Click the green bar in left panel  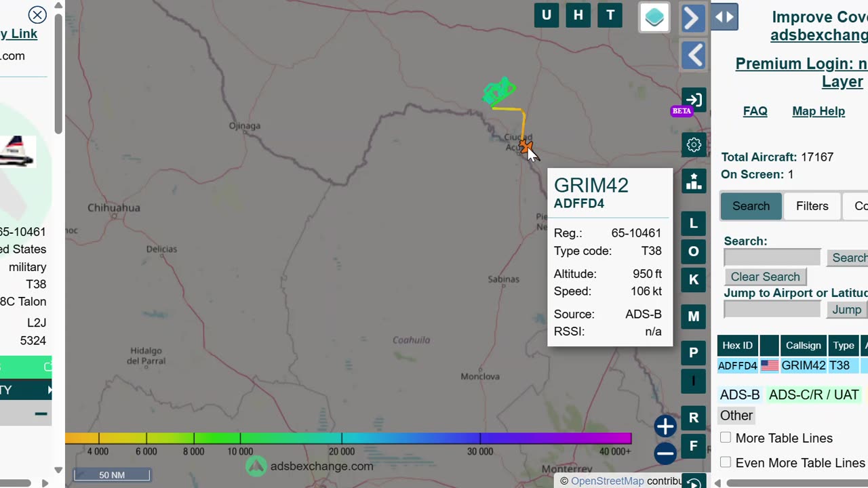pos(26,367)
